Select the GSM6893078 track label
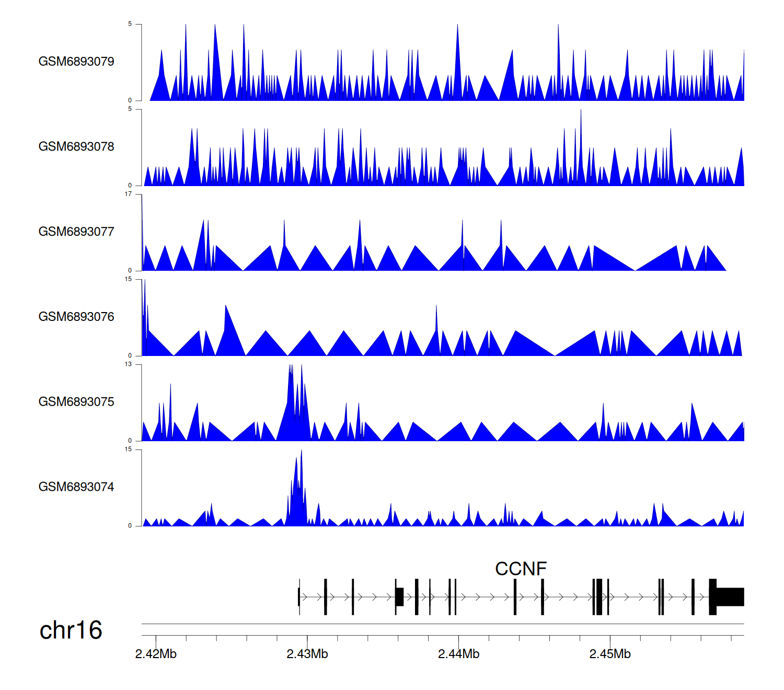 pos(76,147)
